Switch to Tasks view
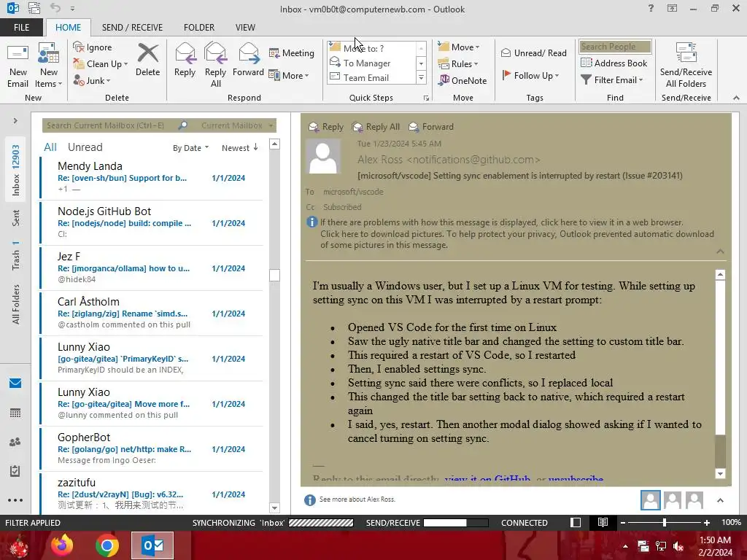Image resolution: width=747 pixels, height=560 pixels. click(x=15, y=471)
